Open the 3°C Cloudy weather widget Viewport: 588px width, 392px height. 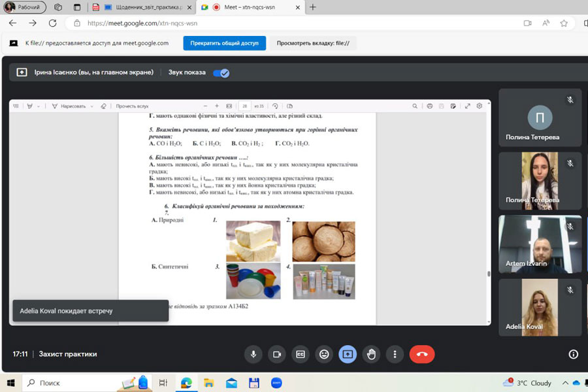527,383
